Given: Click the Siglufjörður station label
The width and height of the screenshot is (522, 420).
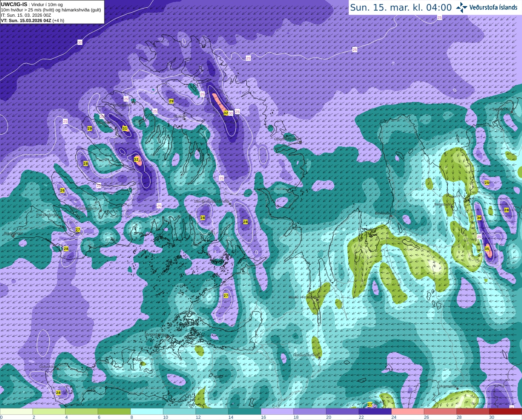Looking at the screenshot, I should pyautogui.click(x=502, y=109).
